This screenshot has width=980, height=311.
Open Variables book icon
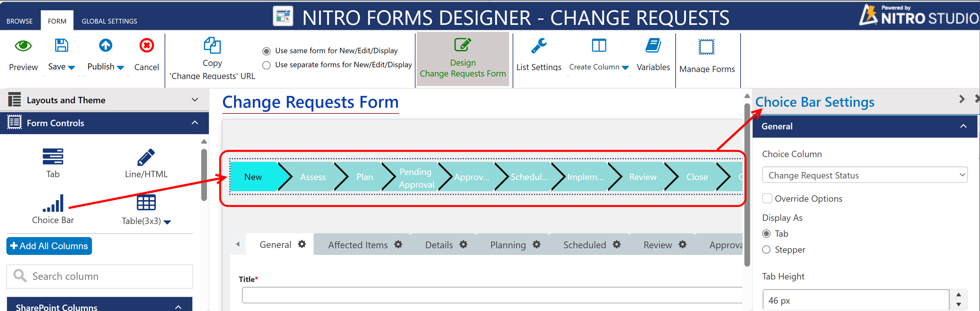(x=653, y=46)
